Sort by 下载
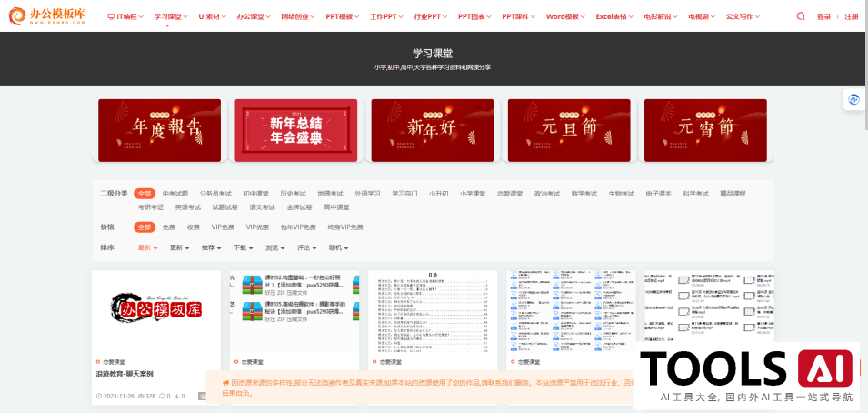Viewport: 868px width, 413px height. click(244, 247)
